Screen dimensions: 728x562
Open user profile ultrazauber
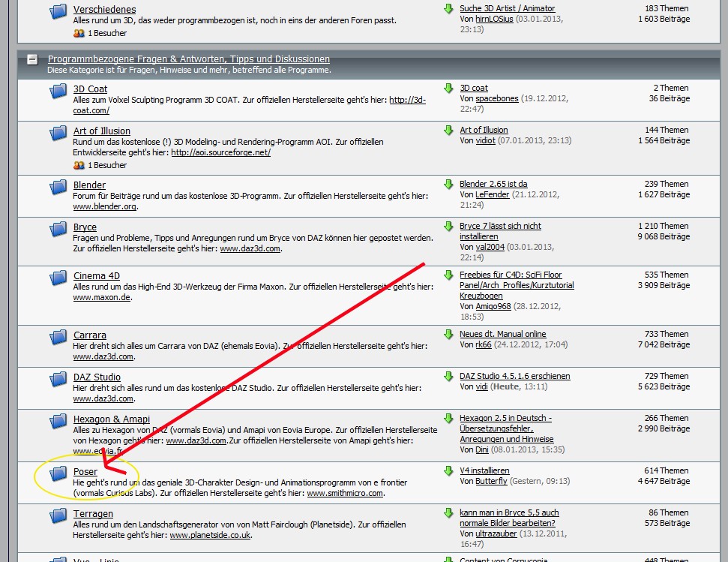click(x=496, y=533)
